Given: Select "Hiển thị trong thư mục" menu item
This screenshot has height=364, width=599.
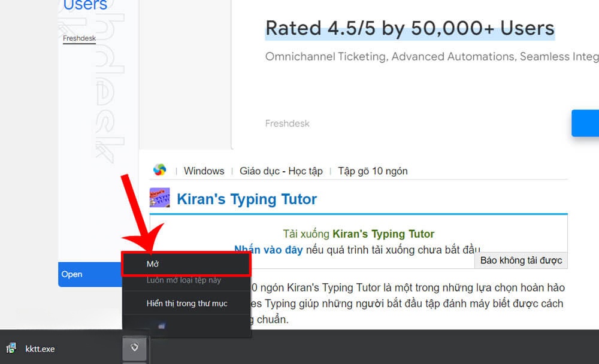Looking at the screenshot, I should click(187, 304).
